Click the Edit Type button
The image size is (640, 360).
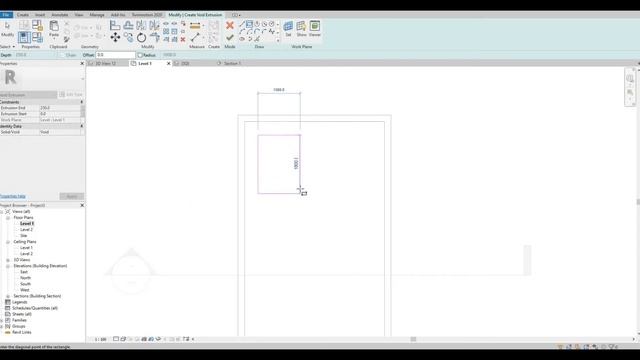point(71,95)
